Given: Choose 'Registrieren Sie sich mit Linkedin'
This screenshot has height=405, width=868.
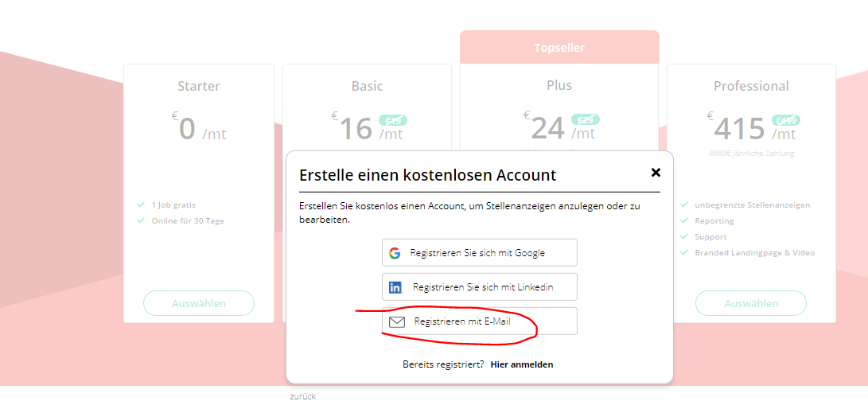Looking at the screenshot, I should 480,287.
